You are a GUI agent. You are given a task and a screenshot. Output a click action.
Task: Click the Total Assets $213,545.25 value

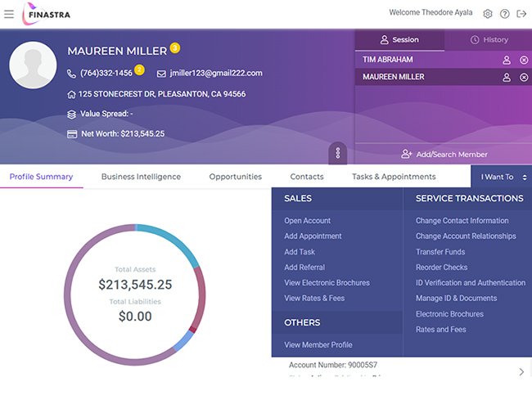[x=135, y=285]
